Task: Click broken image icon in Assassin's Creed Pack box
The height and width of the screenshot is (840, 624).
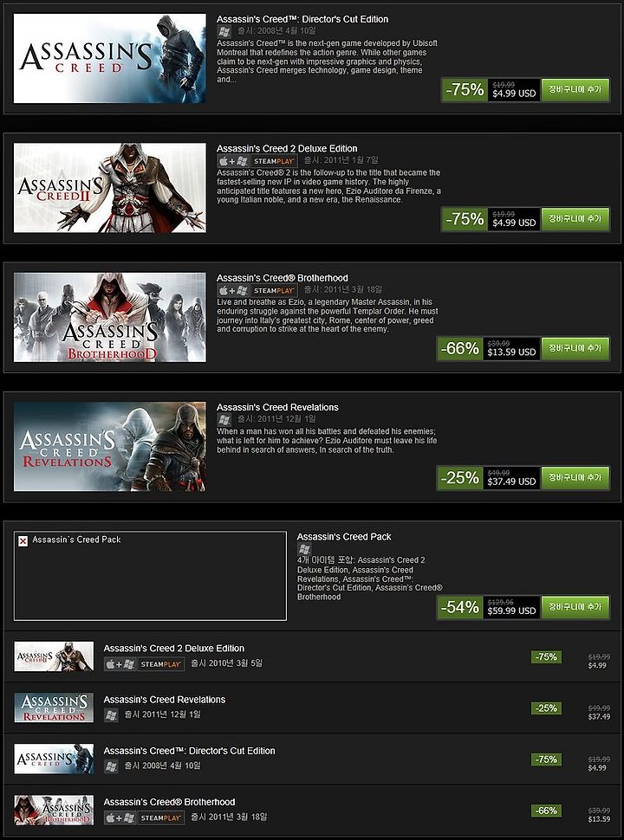Action: (23, 541)
